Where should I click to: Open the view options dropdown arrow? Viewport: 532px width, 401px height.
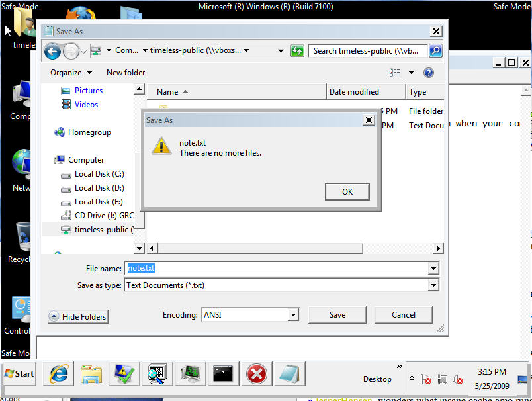coord(411,73)
